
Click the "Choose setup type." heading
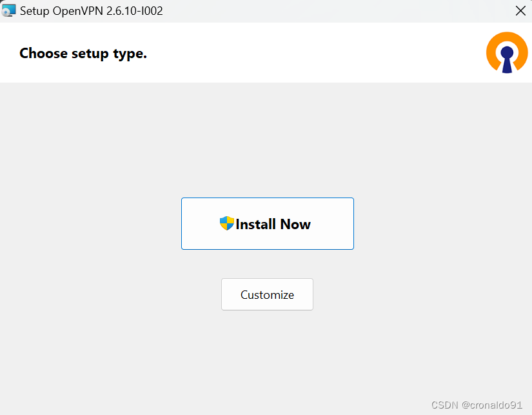click(83, 53)
